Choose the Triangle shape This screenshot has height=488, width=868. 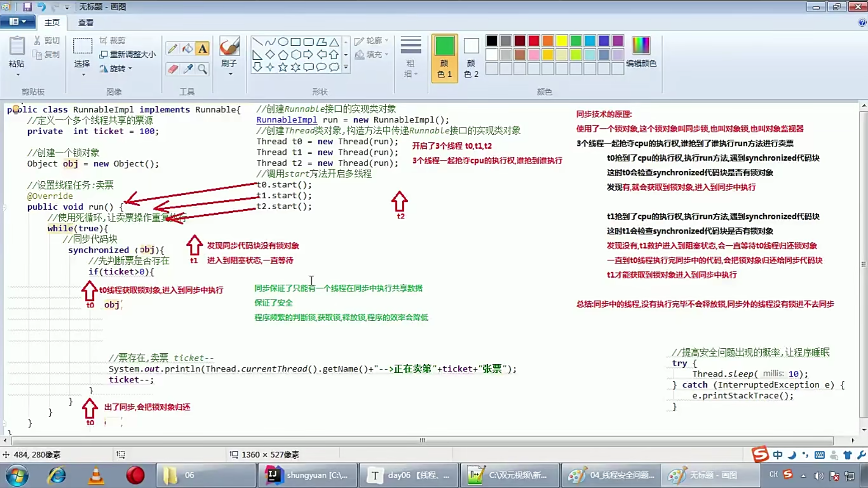pyautogui.click(x=334, y=42)
